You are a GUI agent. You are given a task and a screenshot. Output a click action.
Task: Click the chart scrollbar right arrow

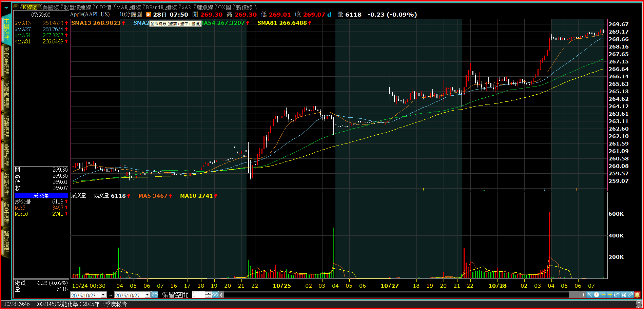pos(583,295)
